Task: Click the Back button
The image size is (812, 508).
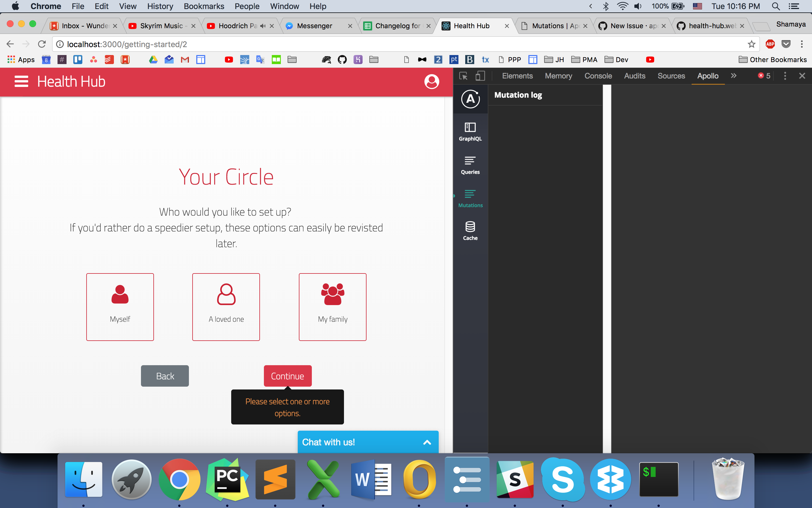Action: click(x=165, y=376)
